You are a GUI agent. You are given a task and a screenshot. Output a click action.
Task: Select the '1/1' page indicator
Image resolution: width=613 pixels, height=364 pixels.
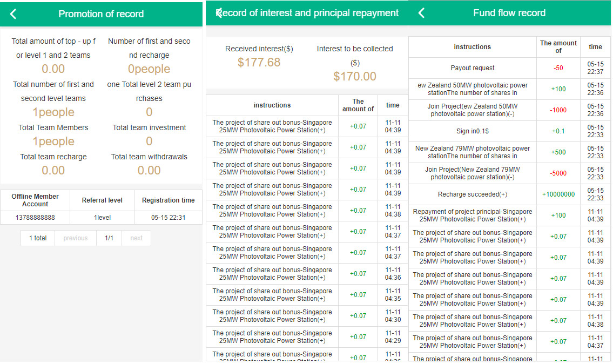point(109,238)
